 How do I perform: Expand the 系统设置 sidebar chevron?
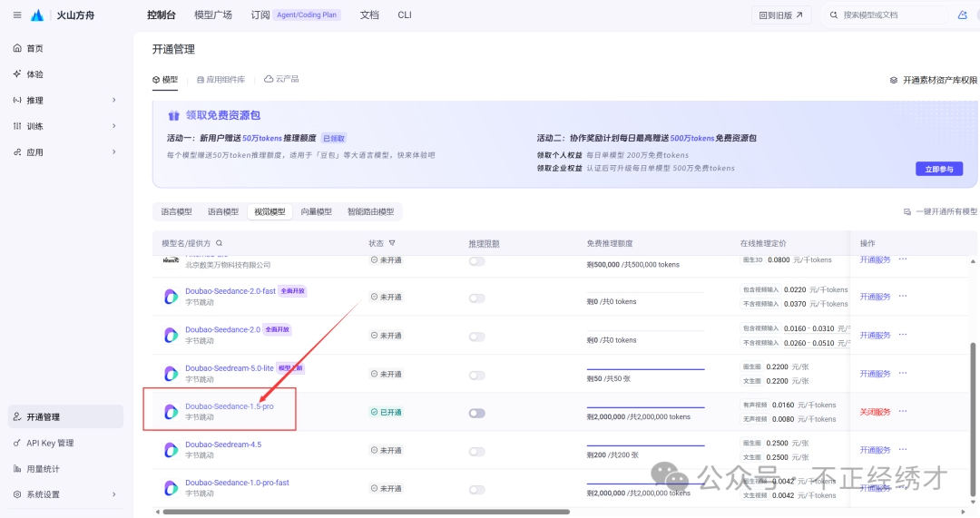[113, 494]
